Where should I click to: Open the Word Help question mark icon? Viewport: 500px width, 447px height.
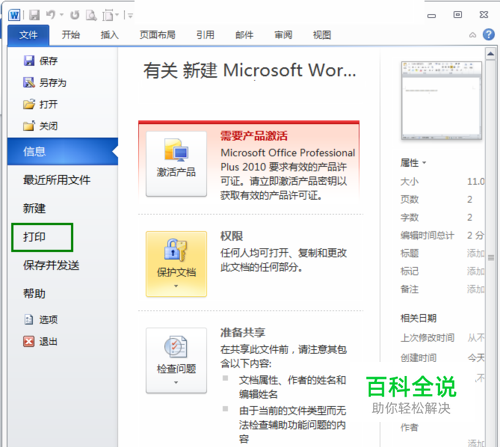489,34
